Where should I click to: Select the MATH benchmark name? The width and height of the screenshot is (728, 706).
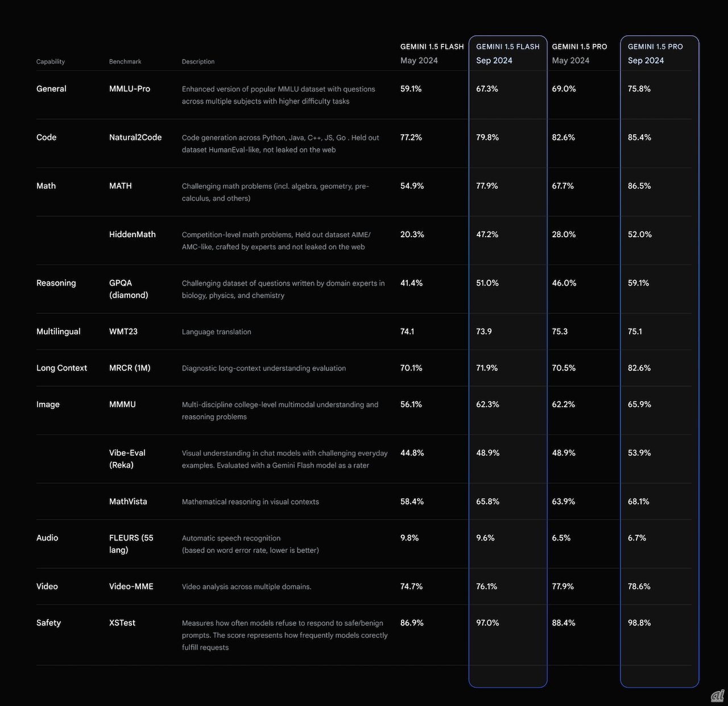121,185
